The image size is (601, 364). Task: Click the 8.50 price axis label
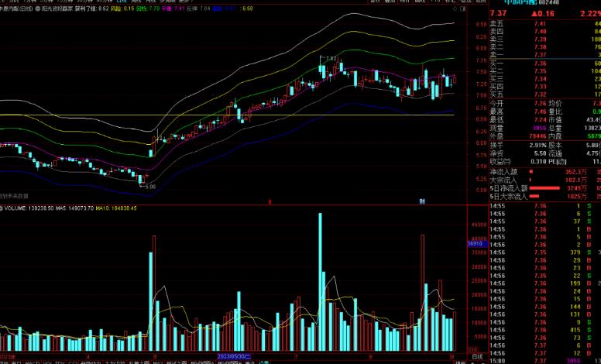[482, 24]
